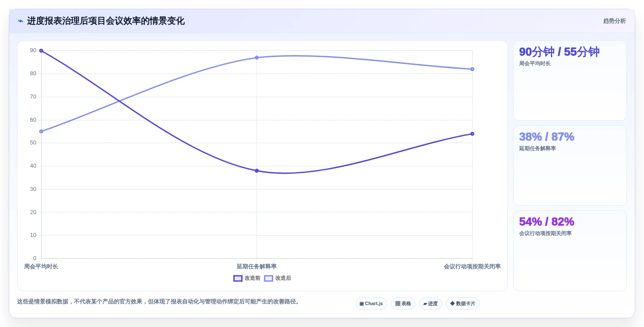
Task: Click the 改造前 point at 54 on 会议行动项按期关闭率
Action: coord(472,134)
